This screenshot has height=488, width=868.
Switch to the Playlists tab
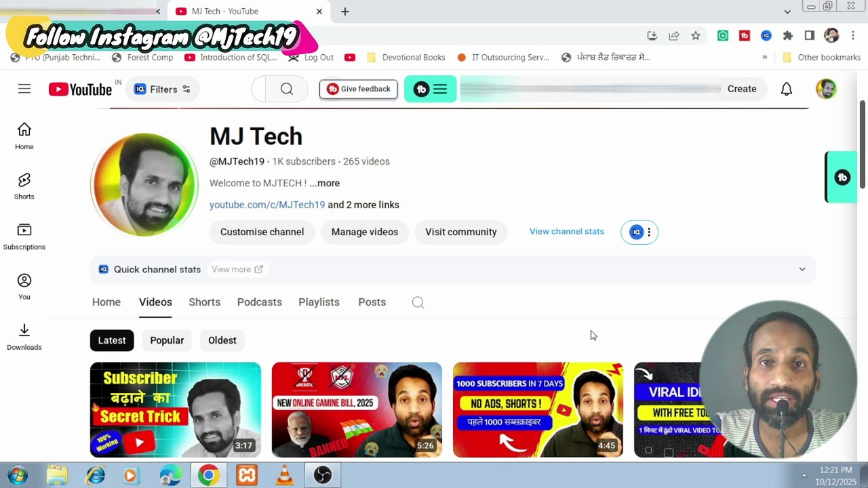(x=319, y=302)
